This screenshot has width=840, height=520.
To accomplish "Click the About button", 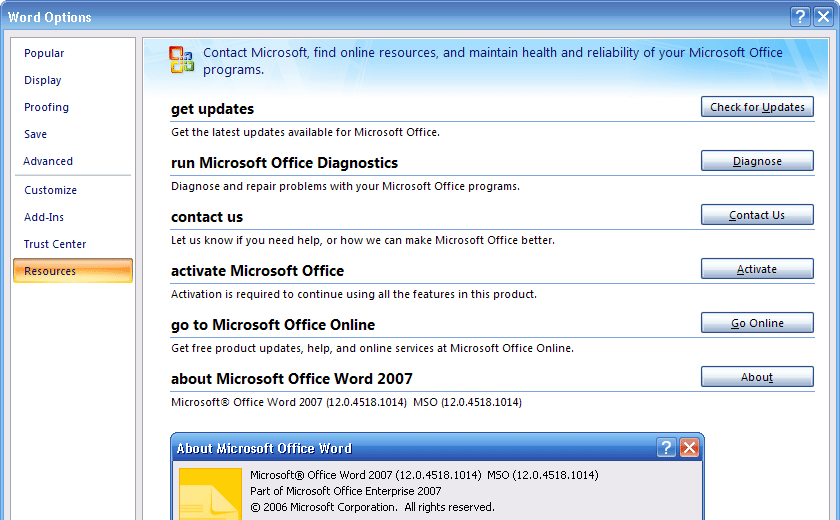I will tap(757, 377).
